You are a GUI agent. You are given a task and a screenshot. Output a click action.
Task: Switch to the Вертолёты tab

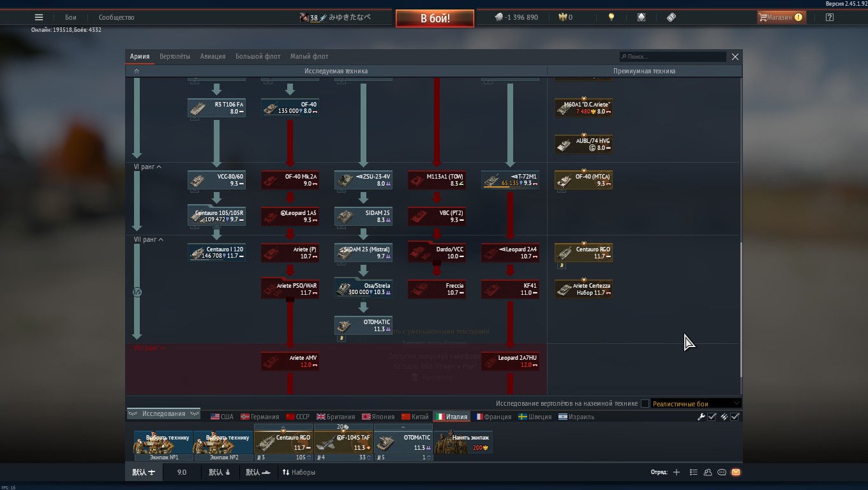coord(175,56)
